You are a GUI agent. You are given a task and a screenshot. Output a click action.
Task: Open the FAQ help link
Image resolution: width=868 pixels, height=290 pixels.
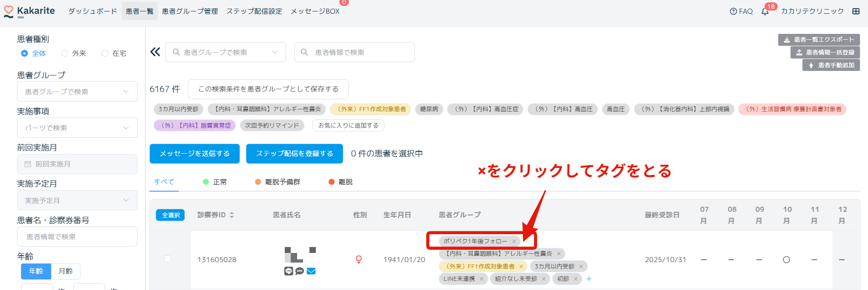pos(741,11)
